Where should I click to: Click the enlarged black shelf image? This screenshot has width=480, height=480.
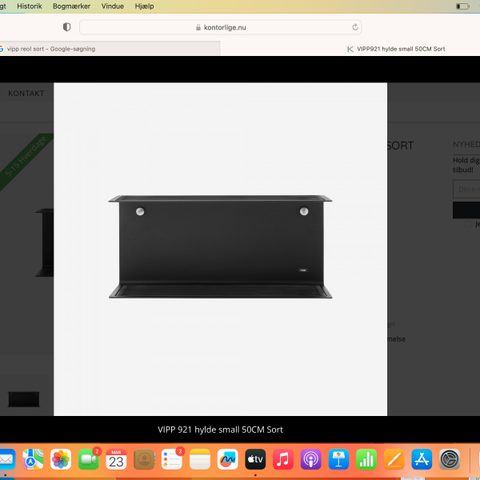coord(220,247)
